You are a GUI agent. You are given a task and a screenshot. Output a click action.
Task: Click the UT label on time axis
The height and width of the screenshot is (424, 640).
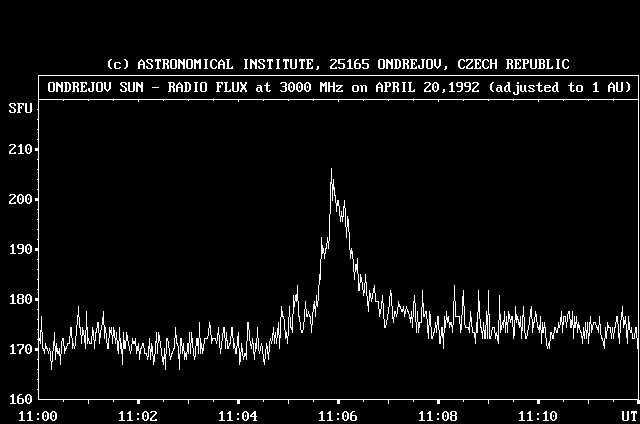tap(627, 415)
